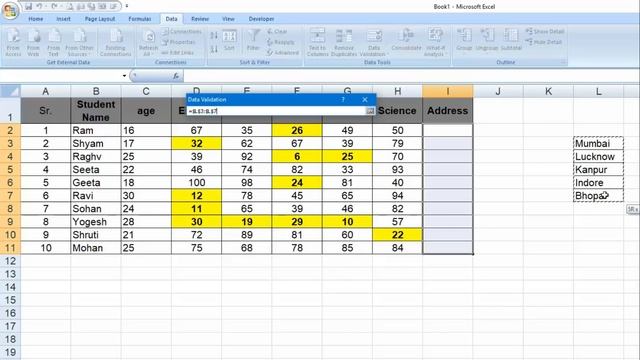Select column A header
This screenshot has height=360, width=640.
[x=45, y=91]
